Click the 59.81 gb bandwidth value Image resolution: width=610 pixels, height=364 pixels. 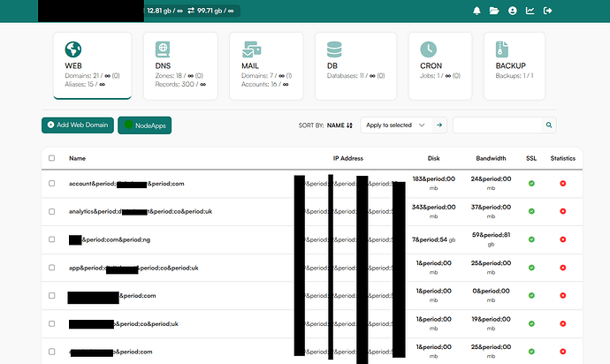click(491, 239)
